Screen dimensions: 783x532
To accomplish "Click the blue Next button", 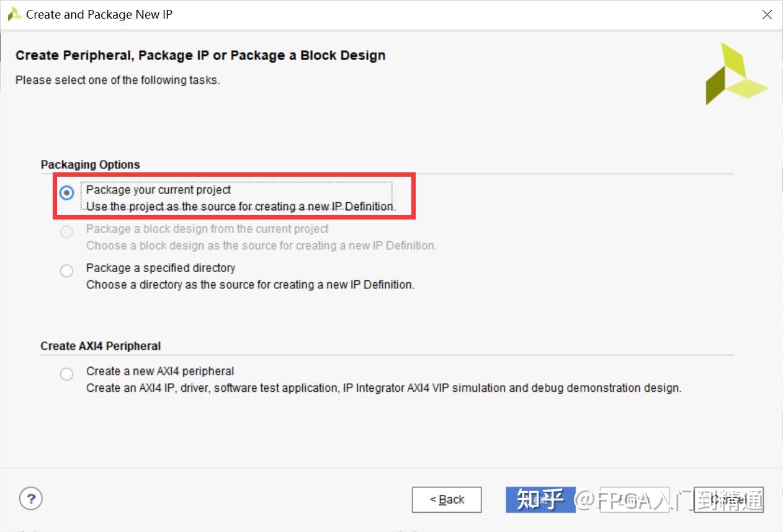I will click(540, 500).
